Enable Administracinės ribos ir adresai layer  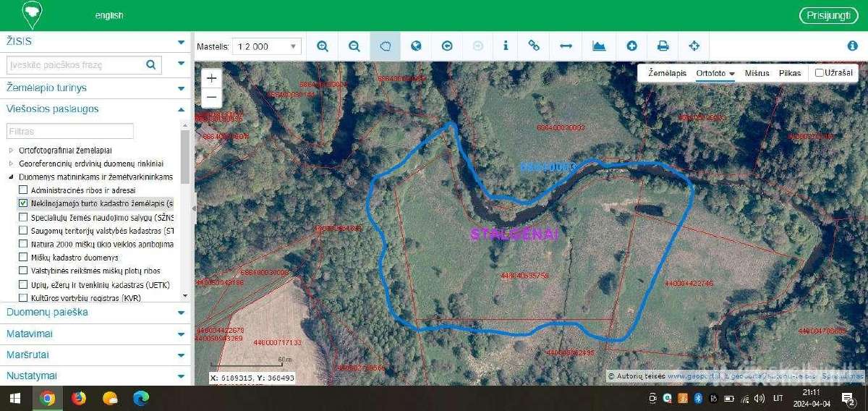[x=23, y=190]
